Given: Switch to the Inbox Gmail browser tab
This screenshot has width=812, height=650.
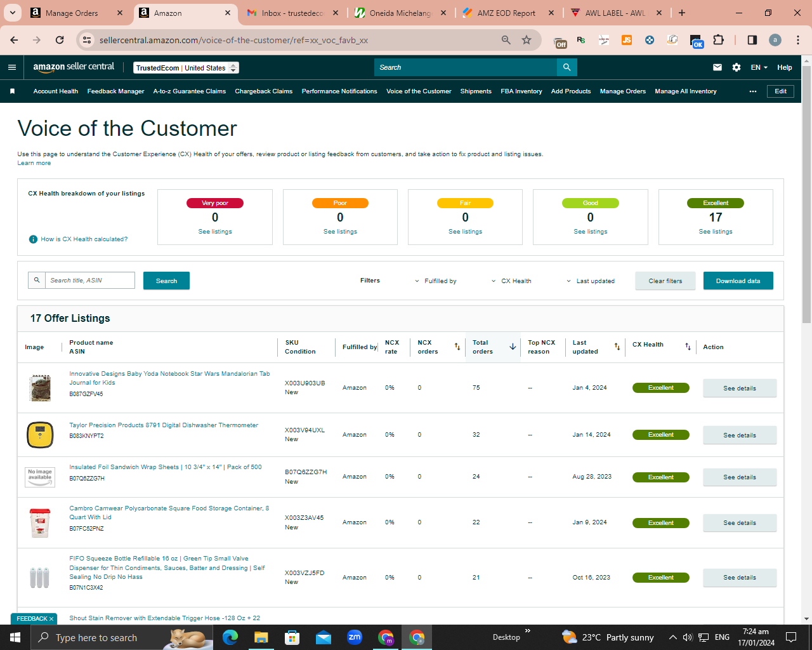Looking at the screenshot, I should [293, 13].
